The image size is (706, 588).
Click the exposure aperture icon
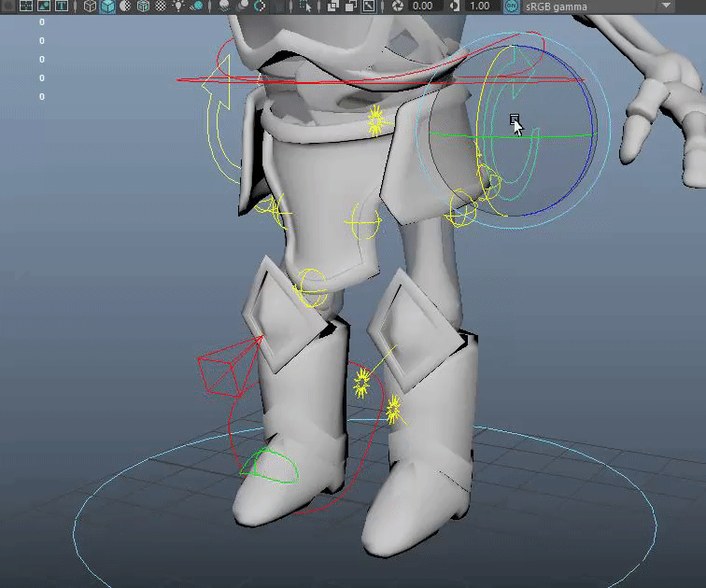[398, 6]
